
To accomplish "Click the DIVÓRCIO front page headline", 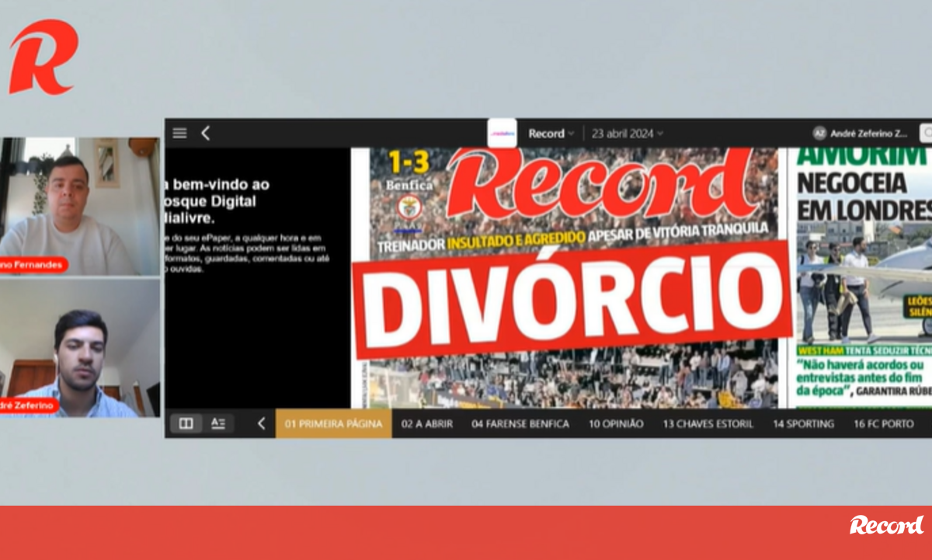I will tap(572, 299).
